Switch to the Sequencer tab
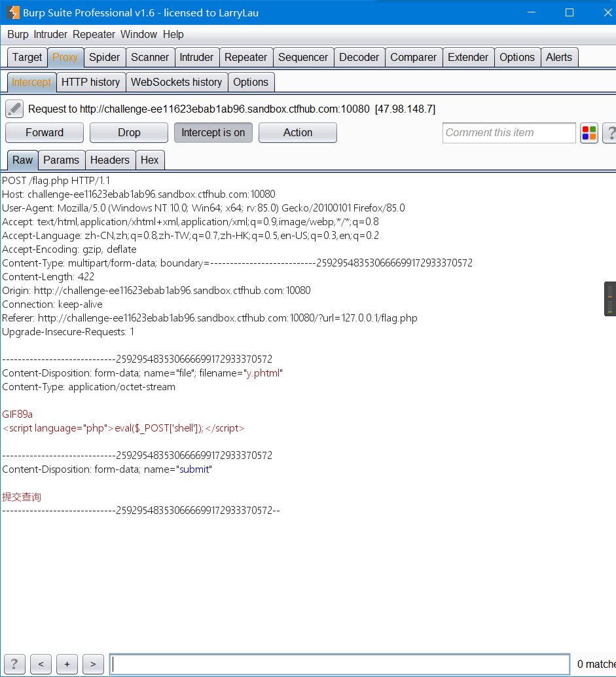Screen dimensions: 616x677 point(303,57)
